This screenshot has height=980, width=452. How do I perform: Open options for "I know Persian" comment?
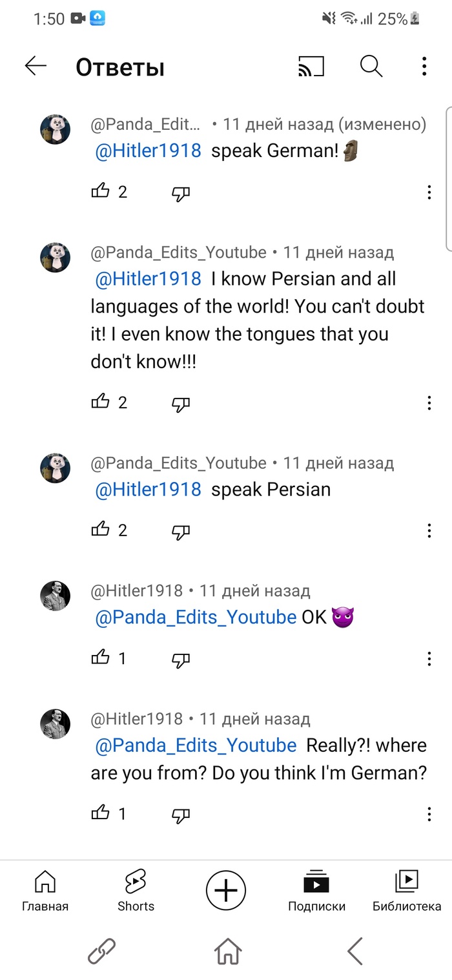[x=429, y=403]
